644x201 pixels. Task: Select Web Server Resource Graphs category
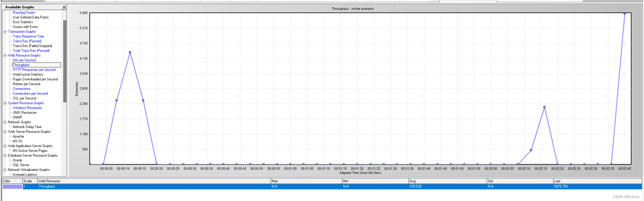29,132
